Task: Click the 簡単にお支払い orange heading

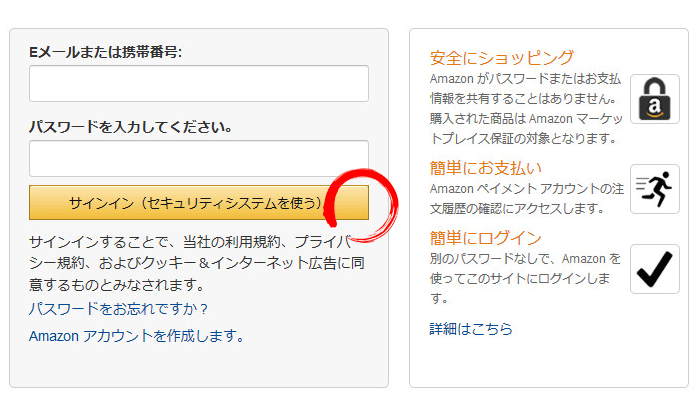Action: click(x=486, y=168)
